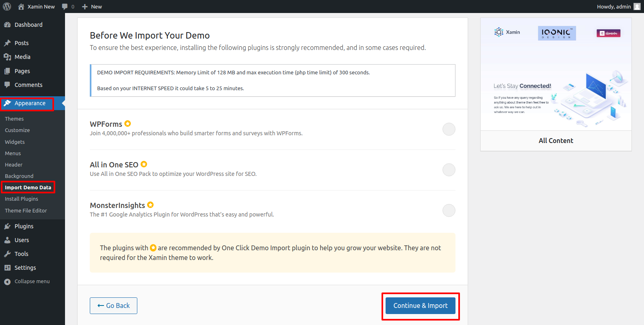Screen dimensions: 644x325
Task: Click the Pages icon in sidebar
Action: tap(7, 71)
